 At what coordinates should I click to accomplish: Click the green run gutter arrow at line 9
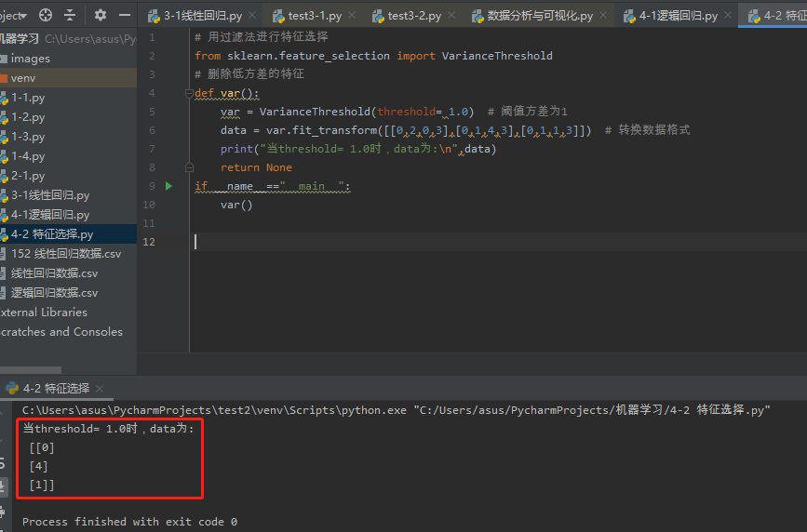point(168,186)
